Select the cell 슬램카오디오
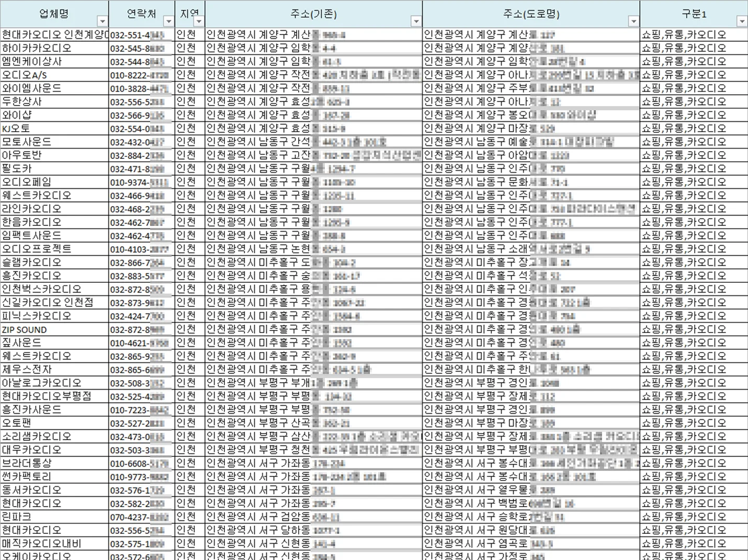This screenshot has height=560, width=748. click(x=54, y=262)
